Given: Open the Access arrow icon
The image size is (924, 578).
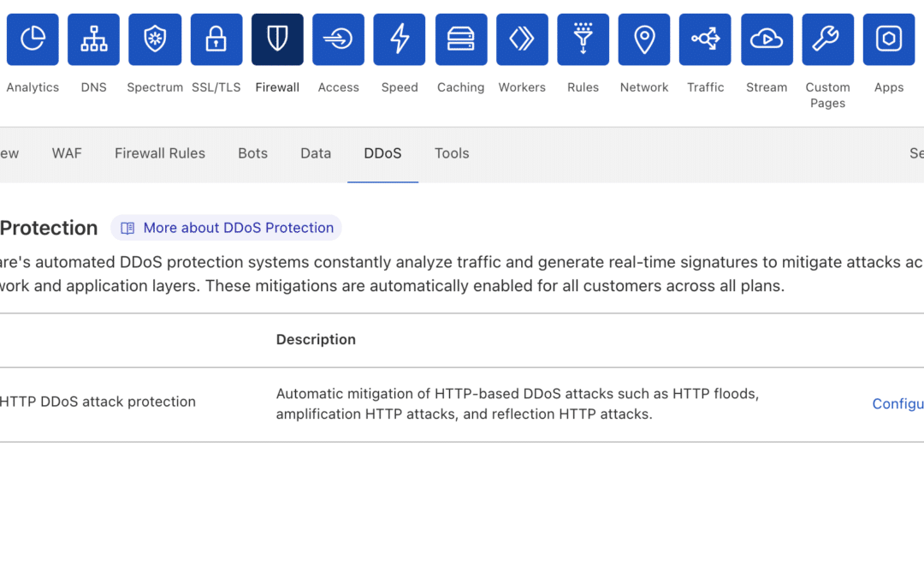Looking at the screenshot, I should coord(338,39).
